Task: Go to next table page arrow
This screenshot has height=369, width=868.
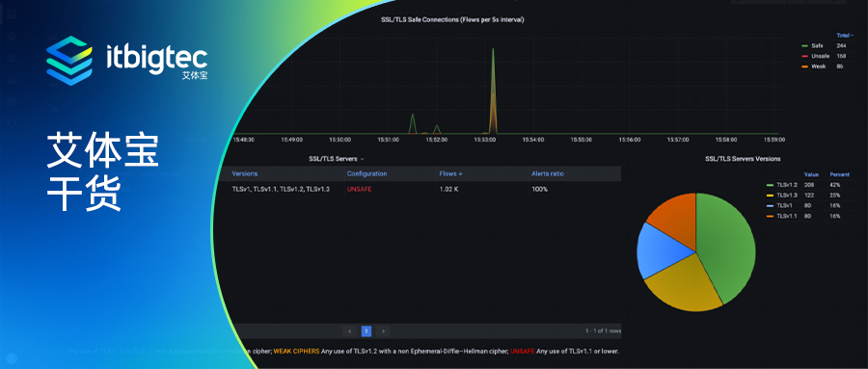Action: [383, 331]
